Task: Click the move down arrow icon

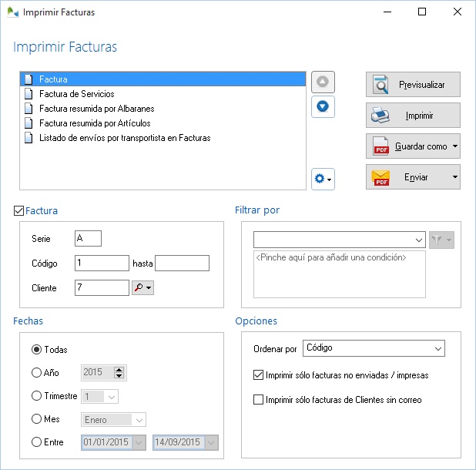Action: click(323, 106)
